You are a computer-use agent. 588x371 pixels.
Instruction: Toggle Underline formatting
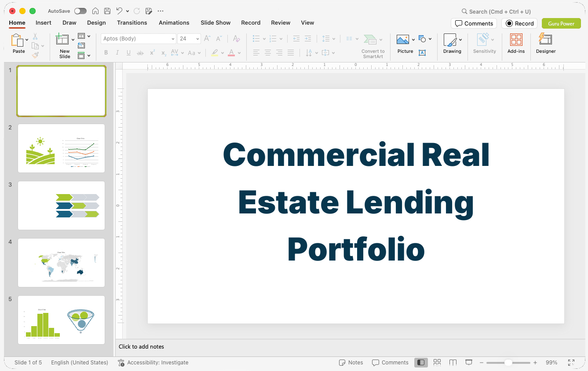128,53
